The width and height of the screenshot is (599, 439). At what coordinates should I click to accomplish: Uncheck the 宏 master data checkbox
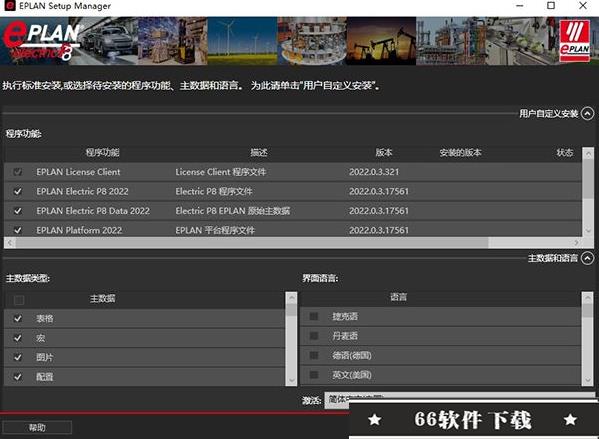(18, 338)
